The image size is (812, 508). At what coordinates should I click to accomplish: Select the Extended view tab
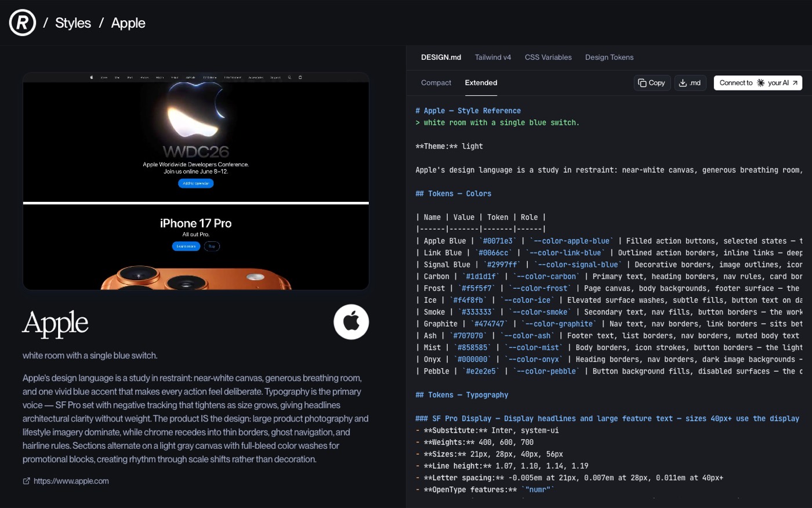click(x=481, y=83)
